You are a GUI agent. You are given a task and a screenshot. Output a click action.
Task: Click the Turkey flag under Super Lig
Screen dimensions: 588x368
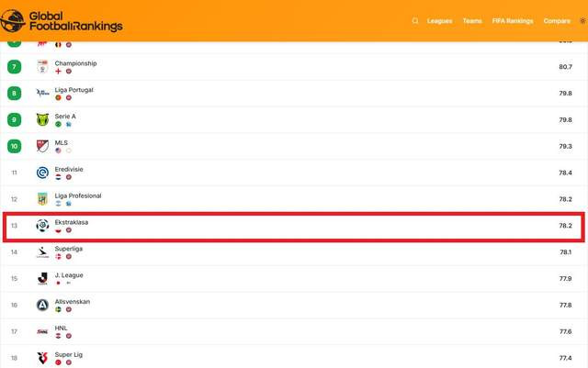pos(58,362)
